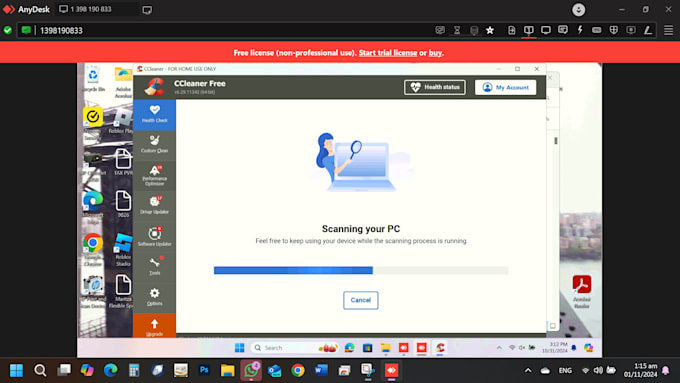Click the AnyDesk screen recording icon
The height and width of the screenshot is (383, 680).
point(631,30)
